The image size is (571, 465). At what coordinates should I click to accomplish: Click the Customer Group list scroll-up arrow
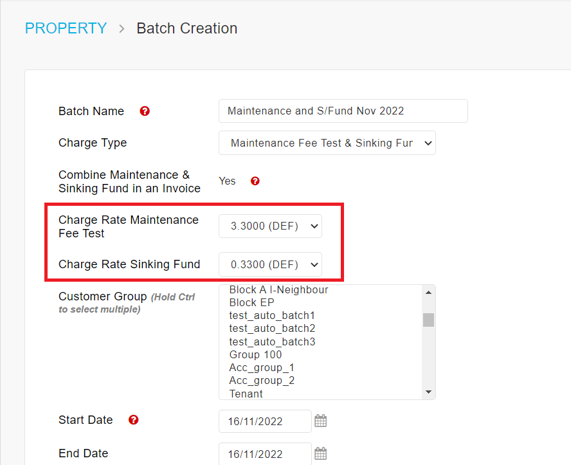pos(428,292)
